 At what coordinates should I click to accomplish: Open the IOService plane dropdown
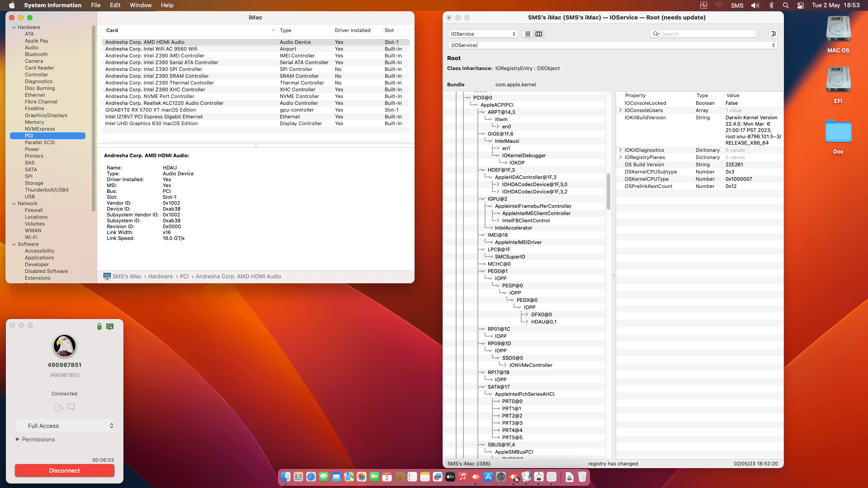click(x=483, y=34)
